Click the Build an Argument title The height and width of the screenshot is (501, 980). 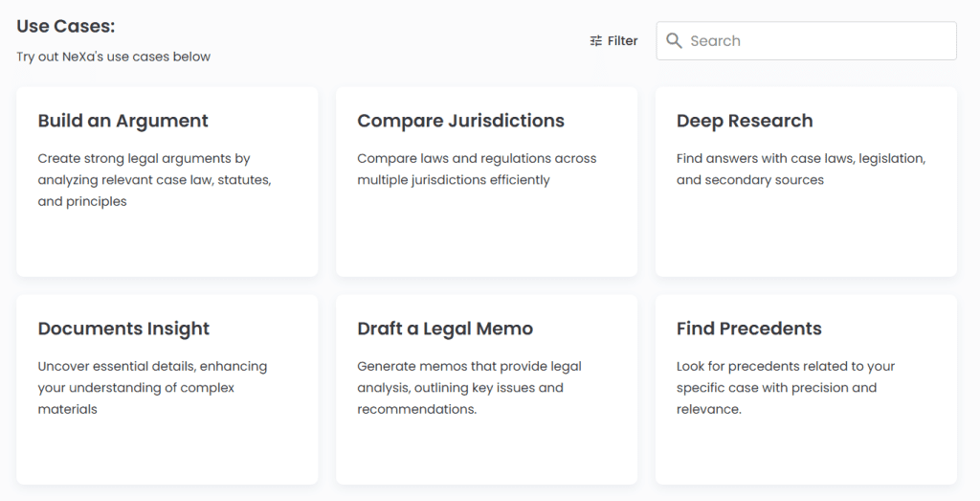click(x=123, y=121)
